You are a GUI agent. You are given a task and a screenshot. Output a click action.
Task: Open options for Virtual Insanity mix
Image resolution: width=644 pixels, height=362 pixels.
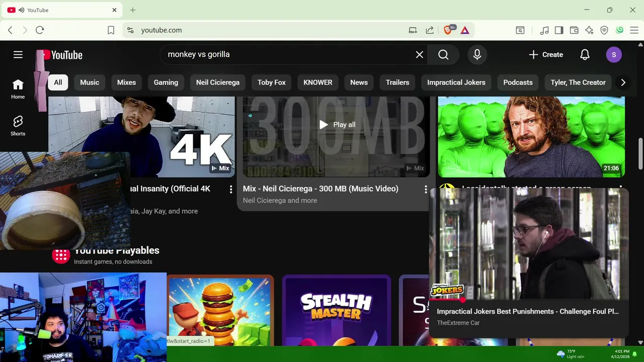tap(231, 189)
